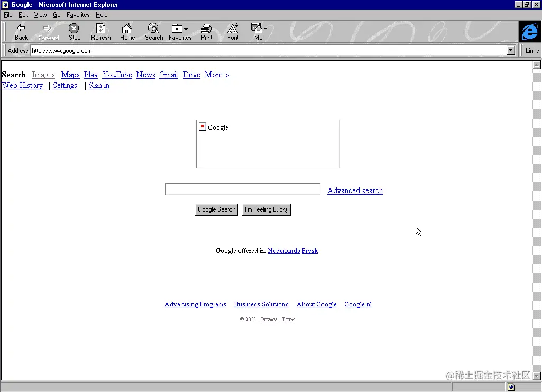This screenshot has height=392, width=542.
Task: Go to Home page icon
Action: coord(127,32)
